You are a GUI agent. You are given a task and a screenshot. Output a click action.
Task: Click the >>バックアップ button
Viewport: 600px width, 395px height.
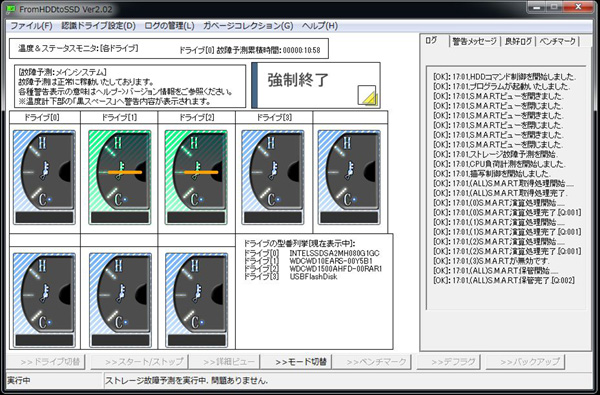tap(525, 362)
